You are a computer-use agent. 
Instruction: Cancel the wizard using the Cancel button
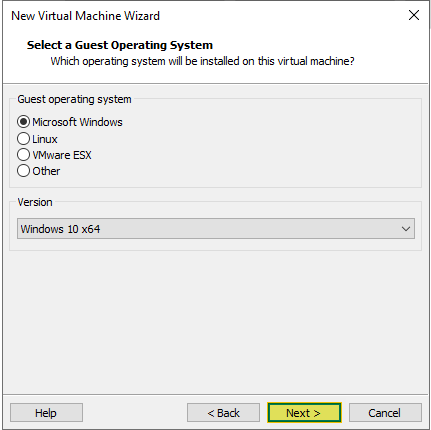pyautogui.click(x=385, y=413)
